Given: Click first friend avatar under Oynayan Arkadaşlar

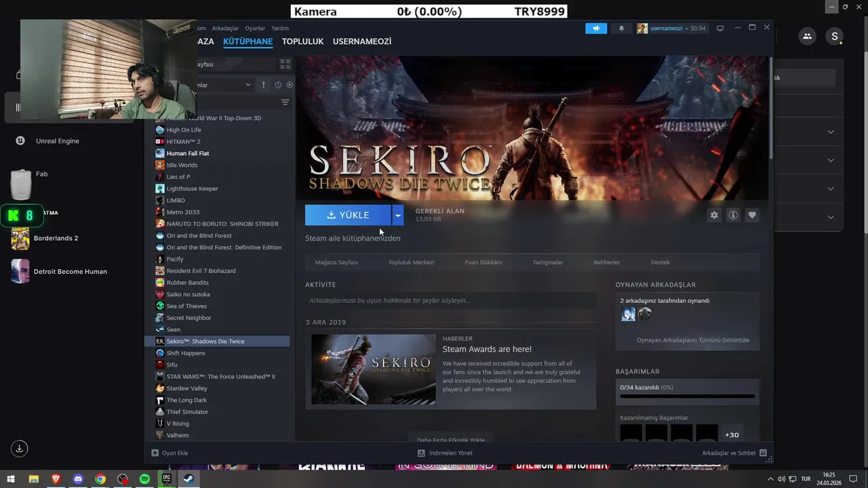Looking at the screenshot, I should pos(629,314).
